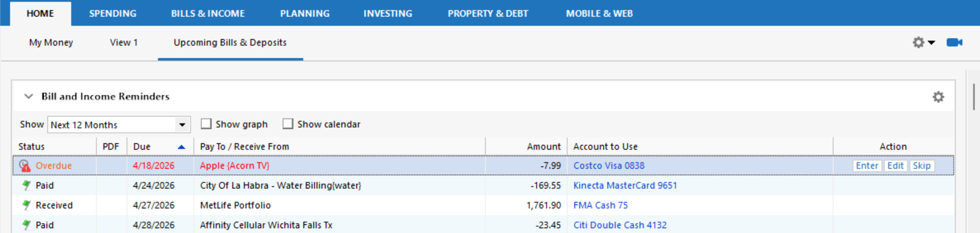Click the green flag icon on Affinity Cellular row
Image resolution: width=980 pixels, height=233 pixels.
pyautogui.click(x=26, y=225)
